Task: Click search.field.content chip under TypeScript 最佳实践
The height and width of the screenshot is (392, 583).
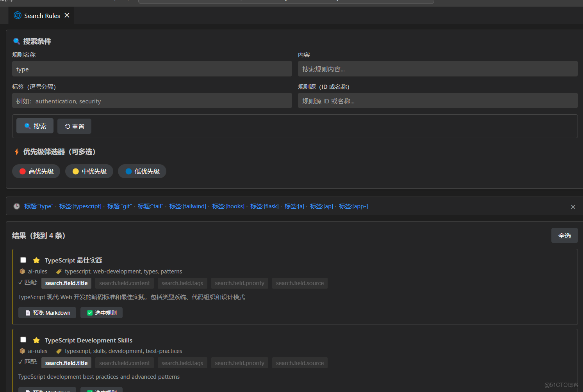Action: click(x=125, y=283)
